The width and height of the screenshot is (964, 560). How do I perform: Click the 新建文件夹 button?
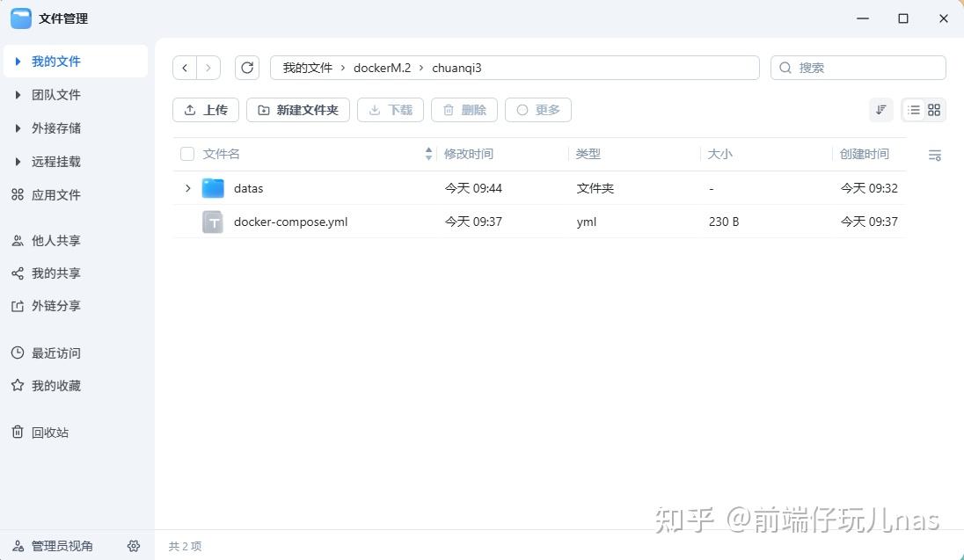click(298, 110)
